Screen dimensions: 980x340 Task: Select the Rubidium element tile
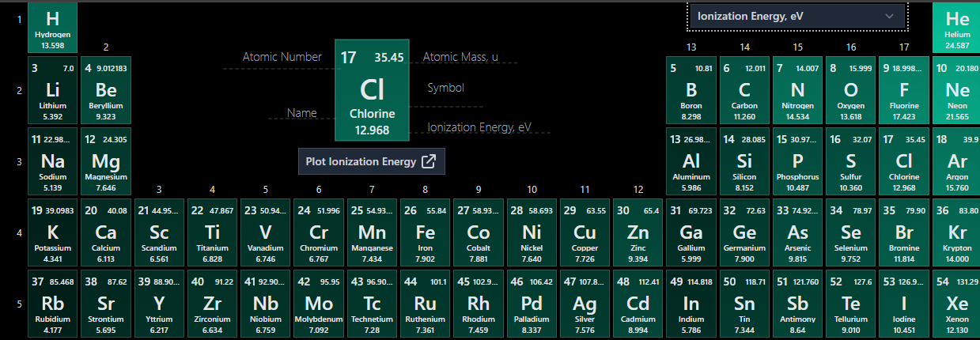[53, 304]
